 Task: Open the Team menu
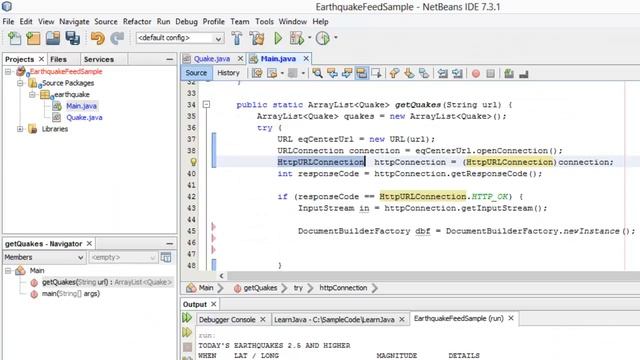pyautogui.click(x=240, y=22)
